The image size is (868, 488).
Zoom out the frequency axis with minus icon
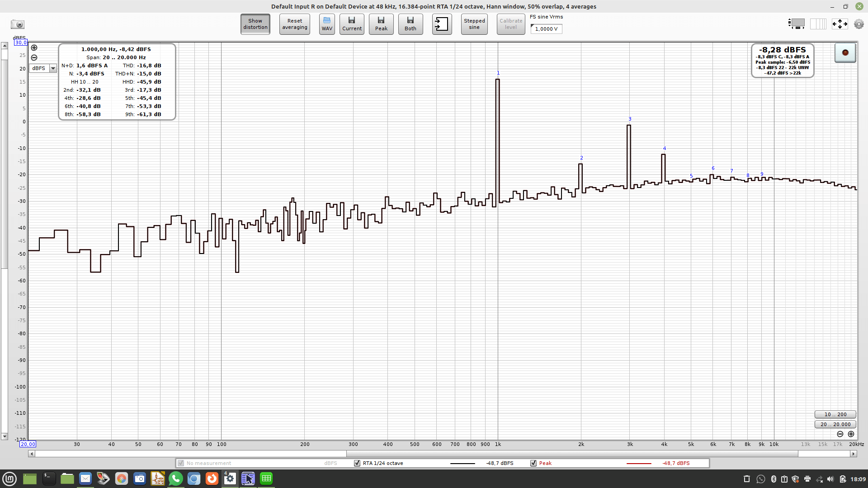pyautogui.click(x=840, y=434)
